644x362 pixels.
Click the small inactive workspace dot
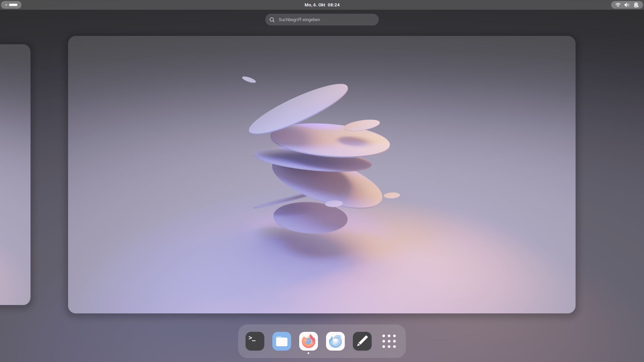click(6, 5)
